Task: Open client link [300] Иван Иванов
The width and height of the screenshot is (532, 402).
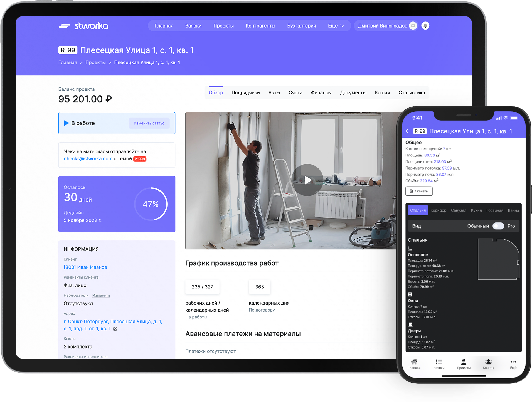Action: click(85, 267)
